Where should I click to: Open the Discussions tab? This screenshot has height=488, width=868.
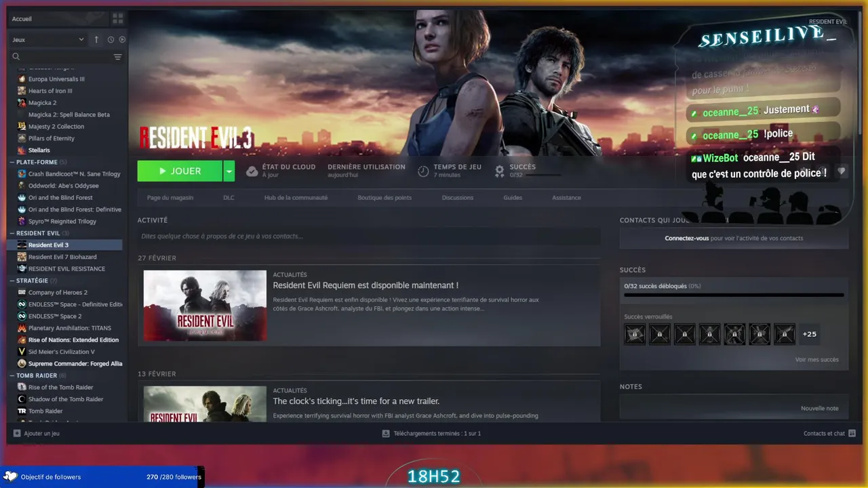point(458,198)
